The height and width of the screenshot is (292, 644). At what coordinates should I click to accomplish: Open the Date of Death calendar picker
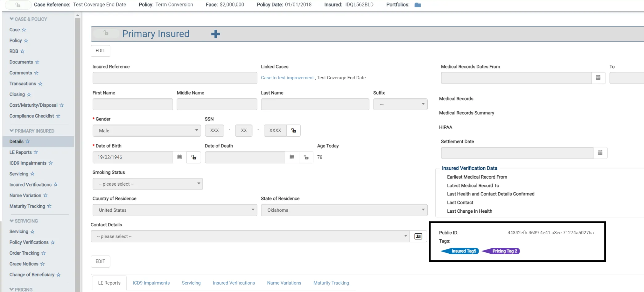(292, 157)
